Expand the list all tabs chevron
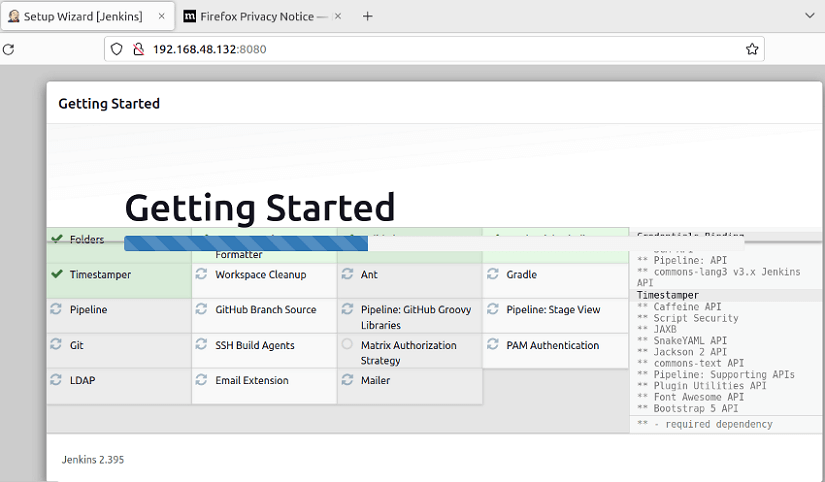Viewport: 825px width, 482px height. point(810,16)
